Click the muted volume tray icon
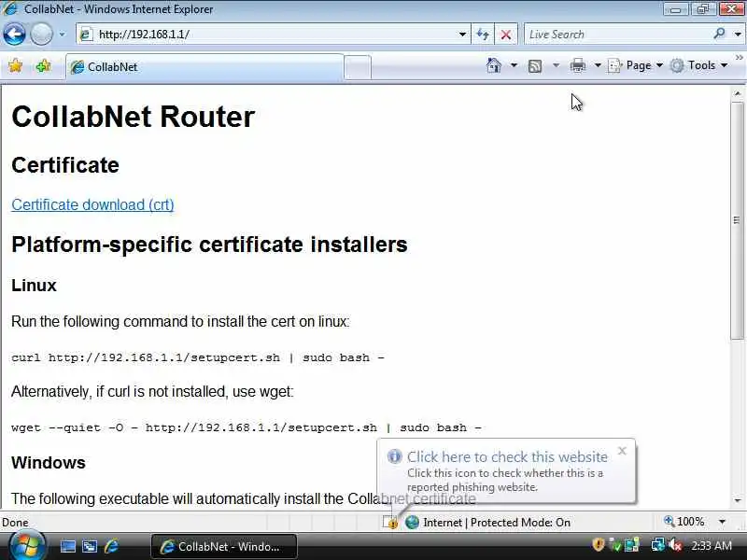This screenshot has height=560, width=747. (675, 545)
